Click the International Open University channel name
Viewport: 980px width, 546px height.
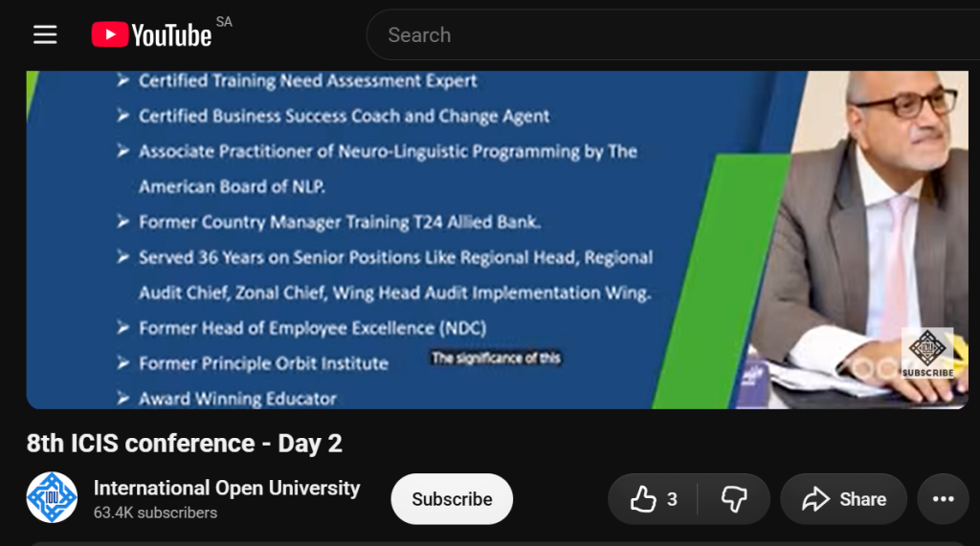(227, 488)
